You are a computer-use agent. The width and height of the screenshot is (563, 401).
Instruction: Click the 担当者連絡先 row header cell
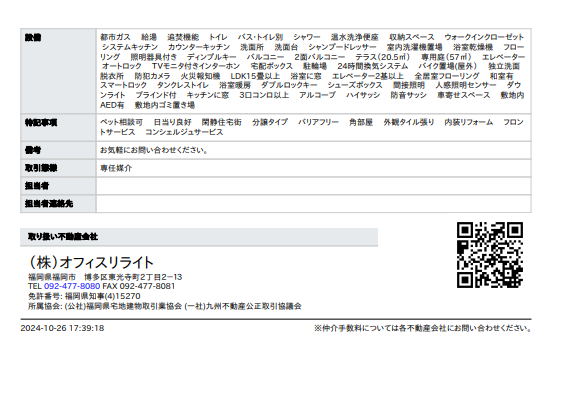coord(58,204)
